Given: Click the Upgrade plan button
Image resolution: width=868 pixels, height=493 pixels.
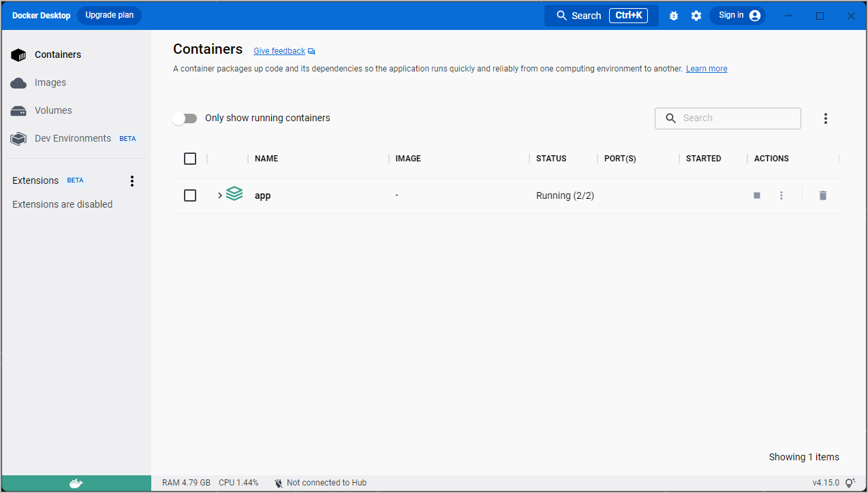Looking at the screenshot, I should 109,16.
